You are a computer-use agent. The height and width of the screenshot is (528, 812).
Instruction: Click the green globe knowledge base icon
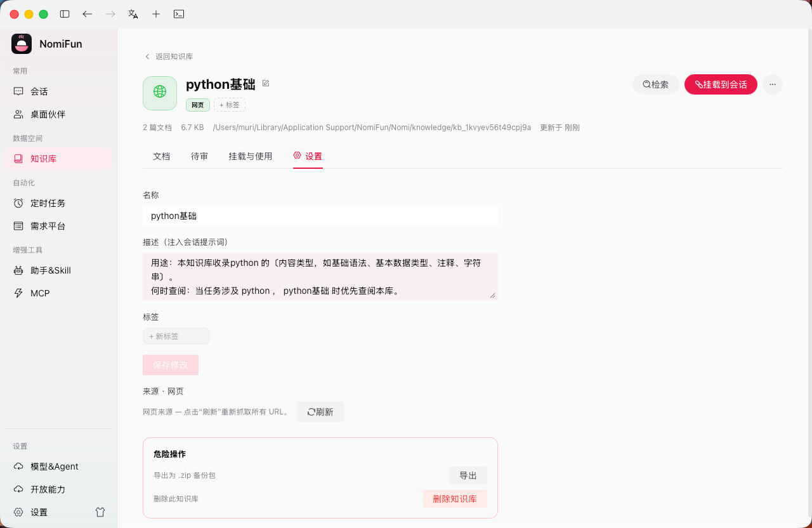coord(160,93)
